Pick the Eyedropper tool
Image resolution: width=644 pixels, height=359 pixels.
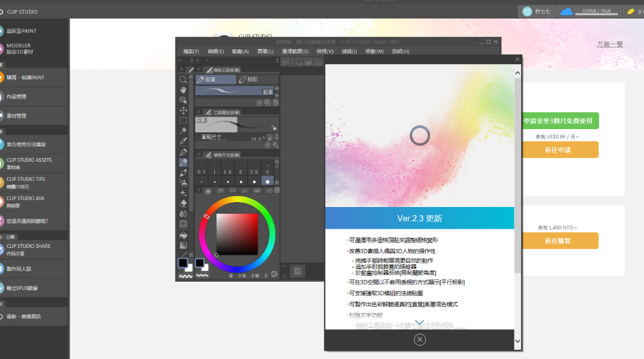point(183,141)
